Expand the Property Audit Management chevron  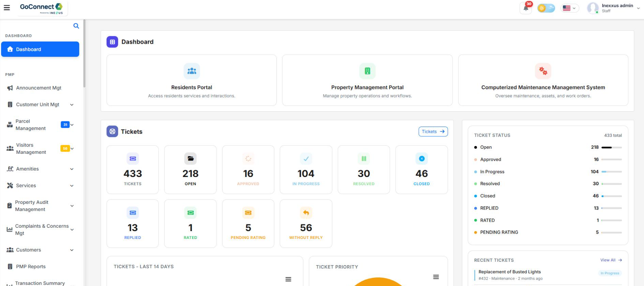pyautogui.click(x=72, y=206)
